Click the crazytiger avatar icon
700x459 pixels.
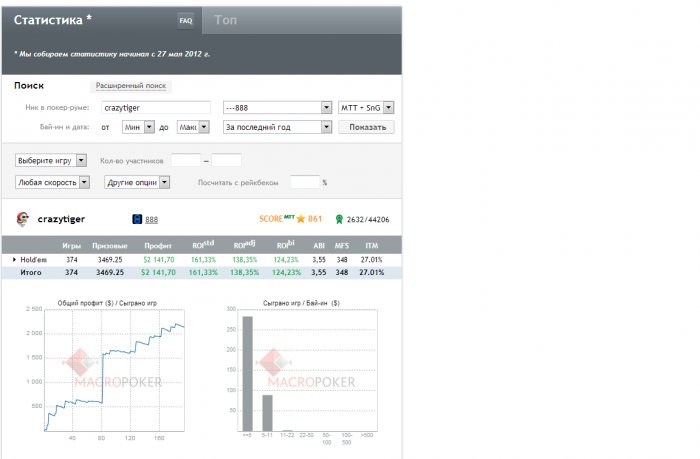click(x=22, y=219)
